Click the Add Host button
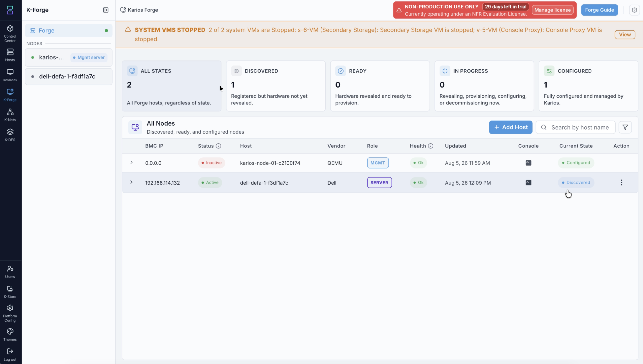Screen dimensions: 643x364 point(511,127)
